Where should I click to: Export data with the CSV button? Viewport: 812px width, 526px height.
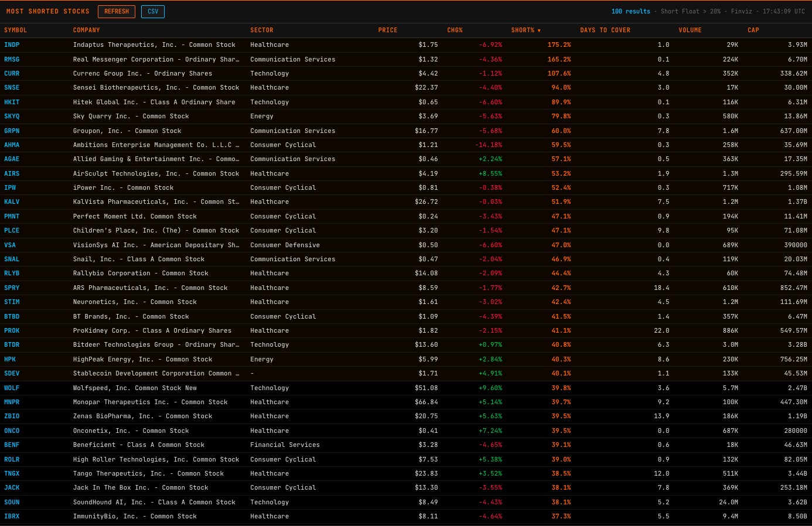(x=153, y=12)
